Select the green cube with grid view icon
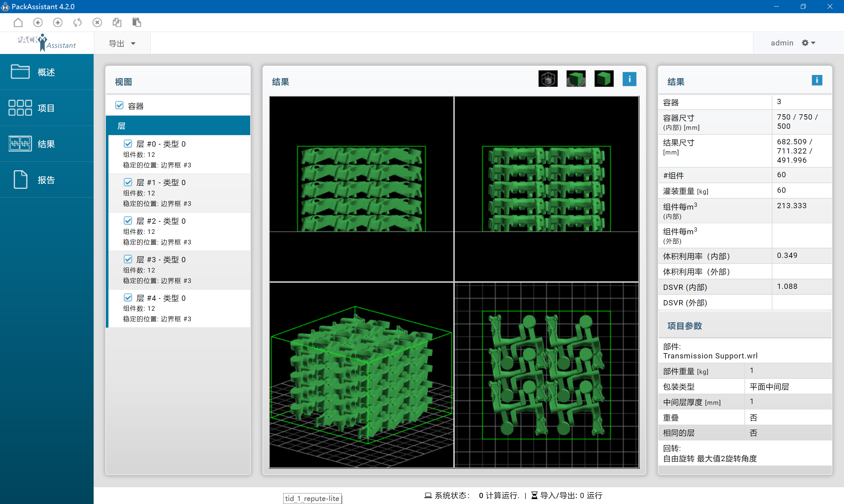 click(576, 79)
